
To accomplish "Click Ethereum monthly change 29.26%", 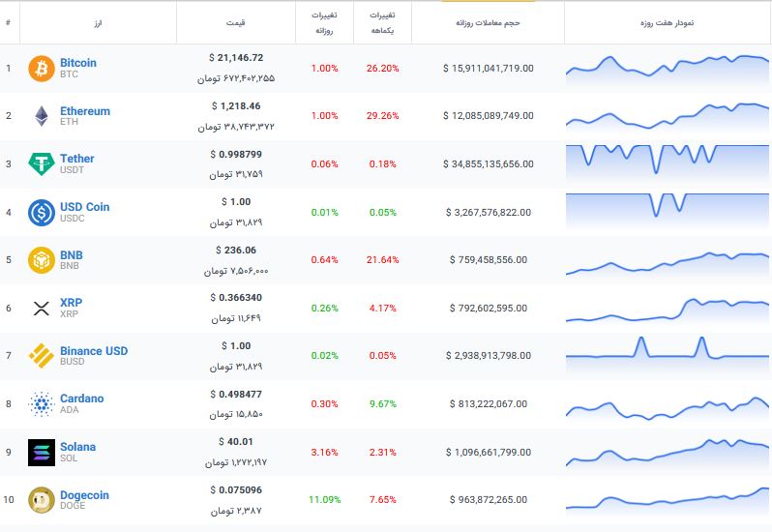I will click(x=382, y=116).
